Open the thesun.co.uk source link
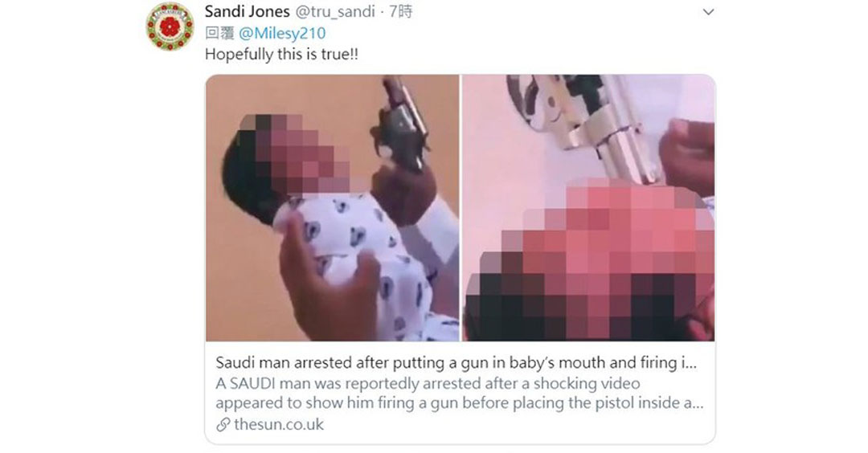Screen dimensions: 868x453 (279, 424)
